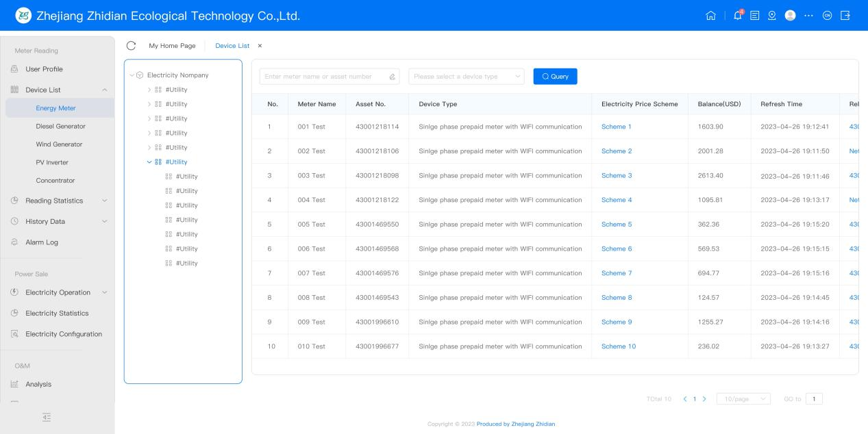Open the device type dropdown
This screenshot has width=868, height=434.
point(466,77)
